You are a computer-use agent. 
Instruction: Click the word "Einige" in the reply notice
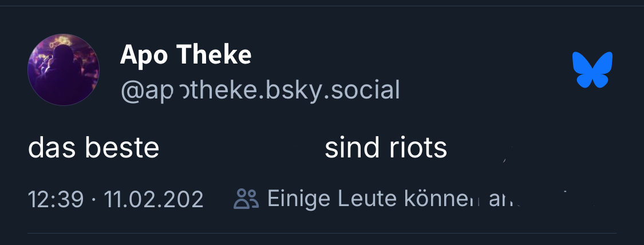click(299, 199)
